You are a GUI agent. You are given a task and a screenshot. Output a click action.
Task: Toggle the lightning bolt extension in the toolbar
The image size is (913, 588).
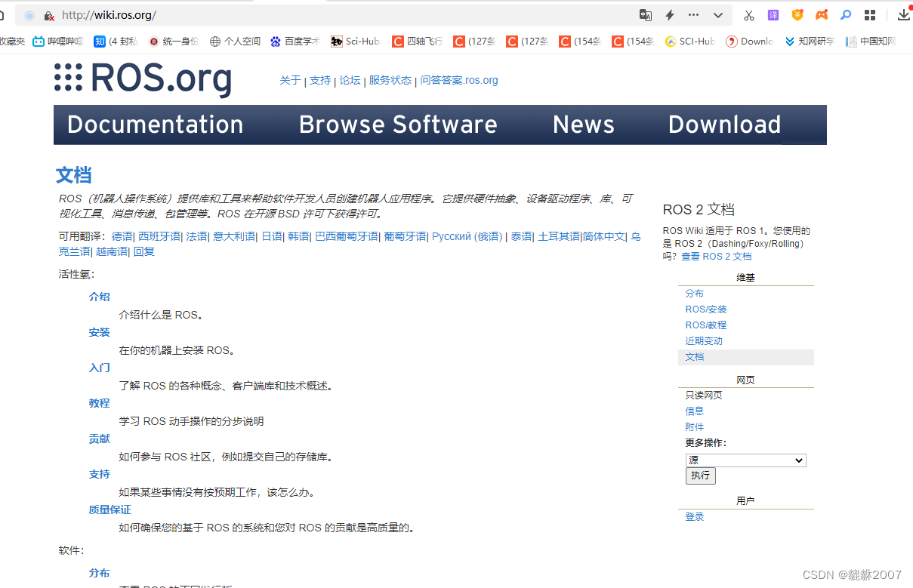(x=669, y=14)
